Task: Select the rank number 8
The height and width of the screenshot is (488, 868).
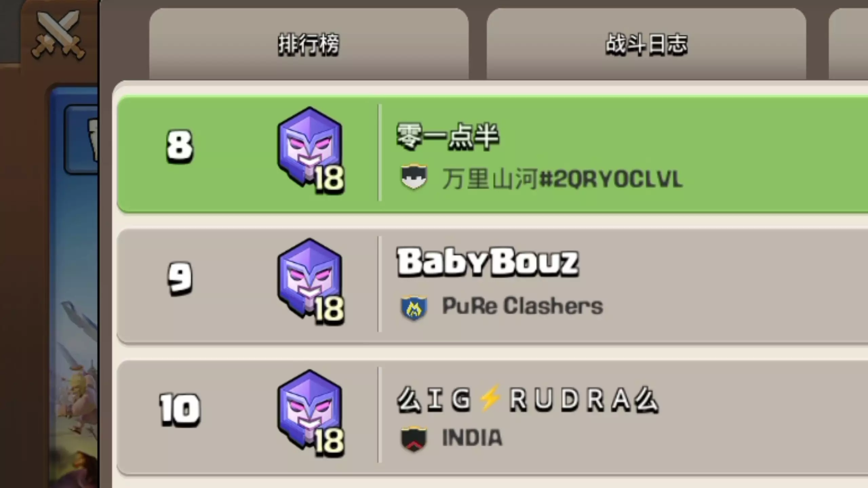Action: 180,146
